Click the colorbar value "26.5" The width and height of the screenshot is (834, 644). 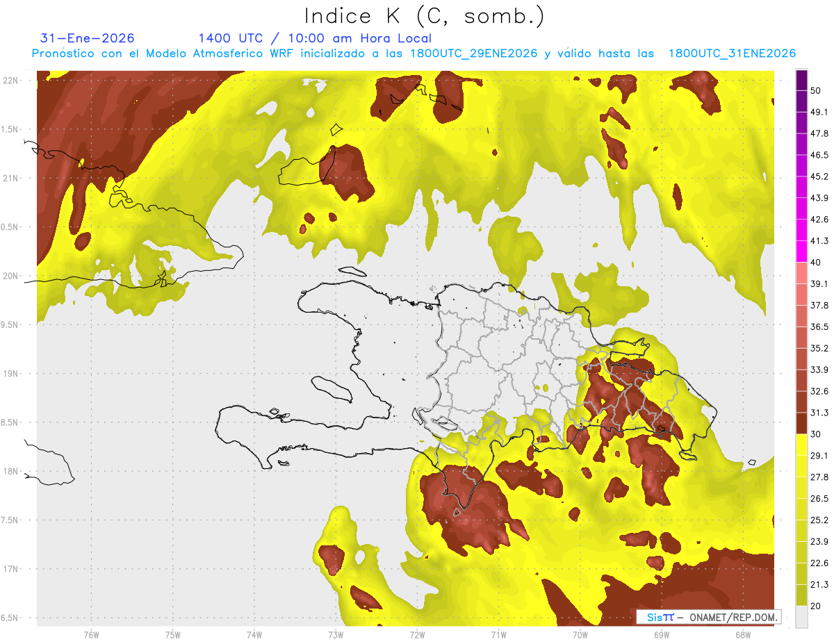(819, 499)
